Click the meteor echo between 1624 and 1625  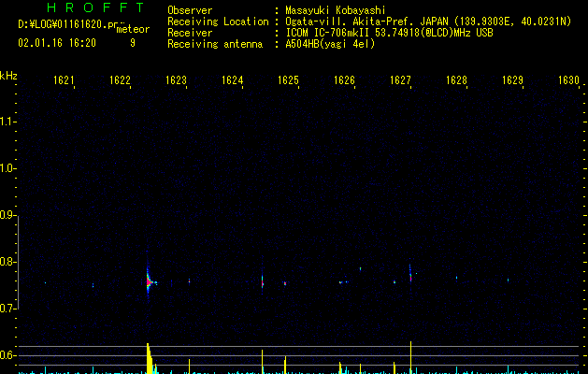tap(263, 282)
